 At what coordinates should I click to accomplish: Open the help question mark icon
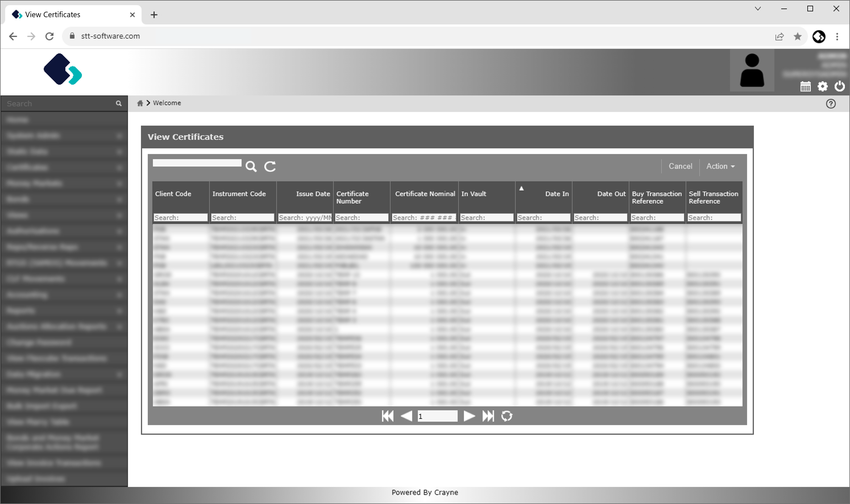(x=831, y=104)
